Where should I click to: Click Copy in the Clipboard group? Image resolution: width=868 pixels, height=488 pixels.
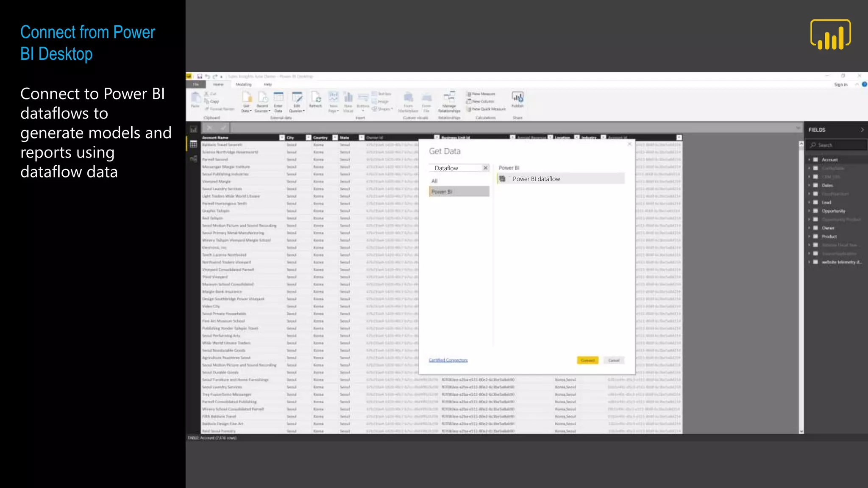click(212, 101)
